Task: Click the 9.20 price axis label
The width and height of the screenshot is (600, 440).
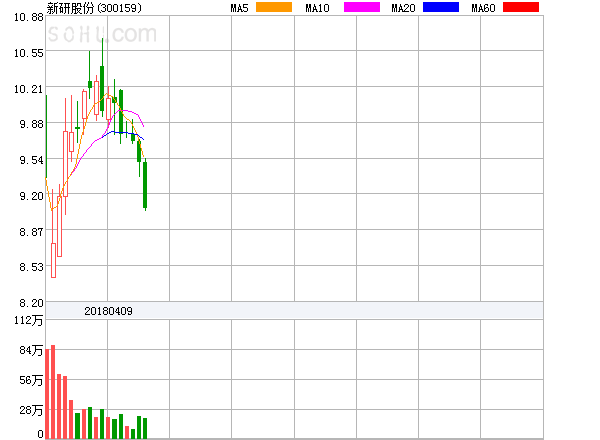Action: point(31,196)
